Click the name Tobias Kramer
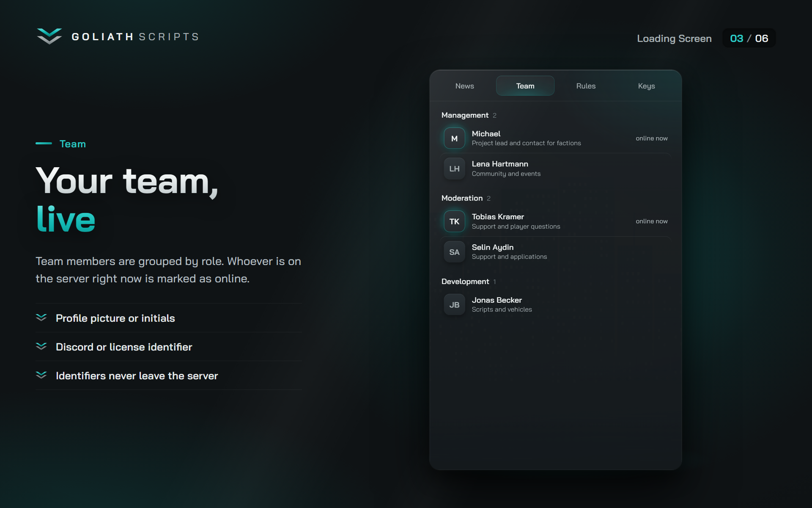812x508 pixels. (498, 217)
